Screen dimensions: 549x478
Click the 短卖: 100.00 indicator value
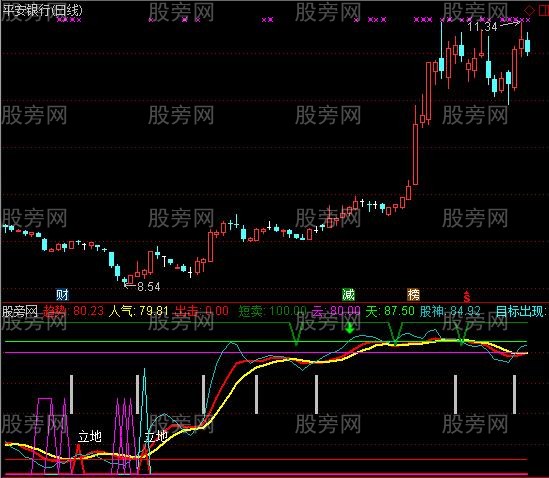tap(272, 311)
